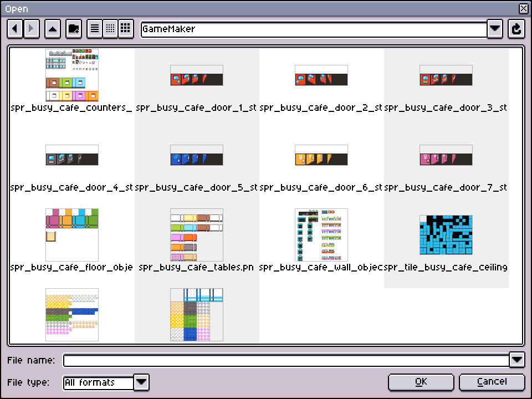The width and height of the screenshot is (532, 399).
Task: Select the spr_busy_cafe_door_6 orange door thumbnail
Action: pyautogui.click(x=321, y=155)
